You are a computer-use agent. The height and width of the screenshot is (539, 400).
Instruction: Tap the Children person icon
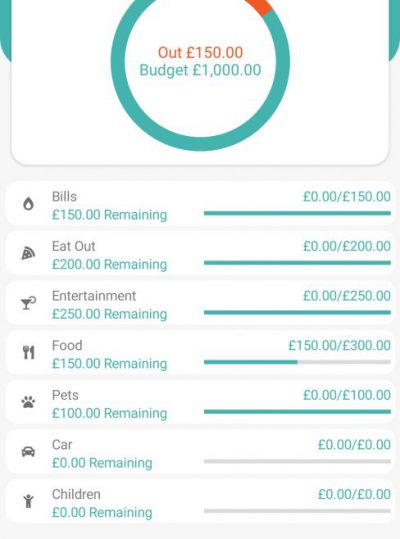[x=28, y=501]
